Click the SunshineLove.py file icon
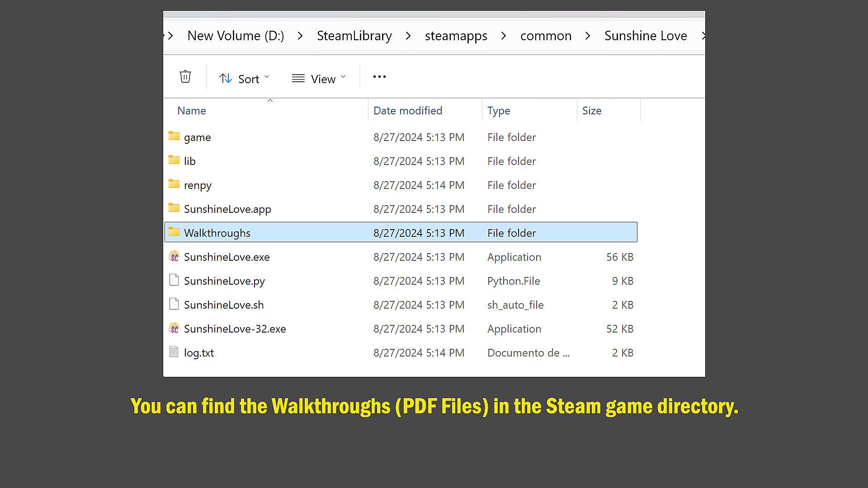The image size is (868, 488). (x=174, y=280)
